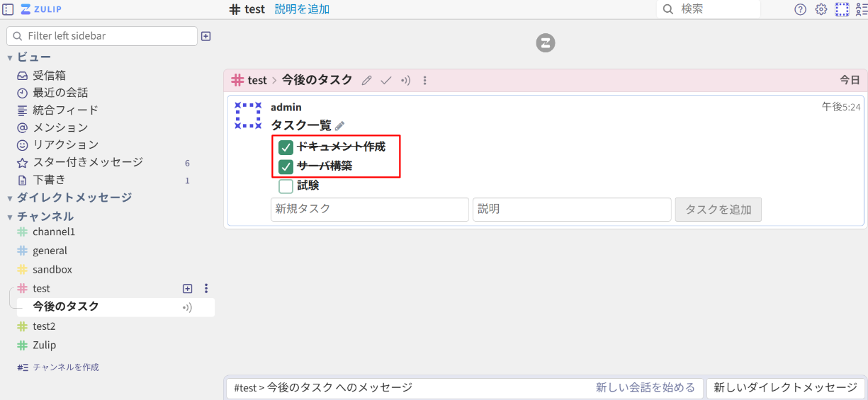This screenshot has height=400, width=868.
Task: Click the 説明を追加 link in header
Action: pyautogui.click(x=302, y=9)
